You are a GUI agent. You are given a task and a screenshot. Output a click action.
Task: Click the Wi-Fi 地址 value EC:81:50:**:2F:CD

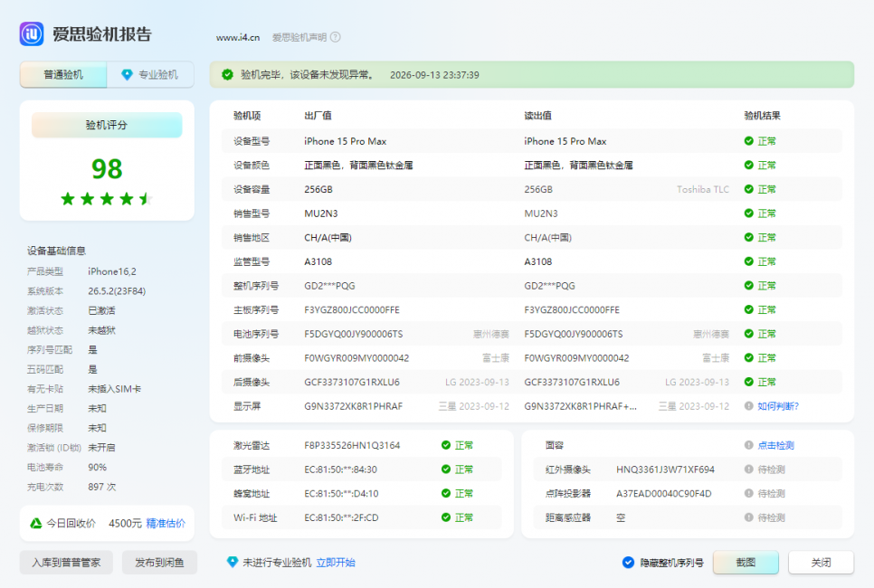click(x=341, y=517)
